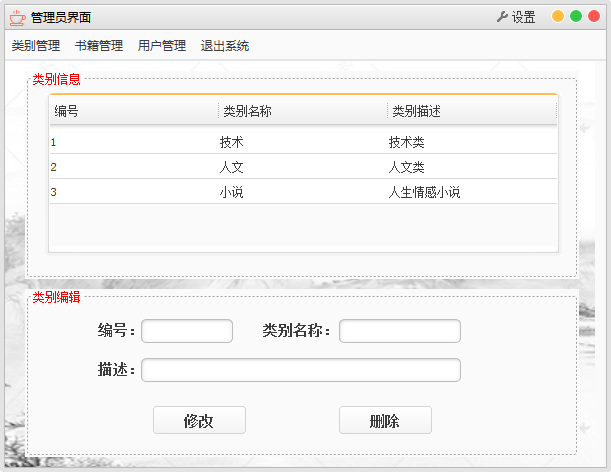Viewport: 611px width, 472px height.
Task: Click the 类别信息 group label
Action: (57, 79)
